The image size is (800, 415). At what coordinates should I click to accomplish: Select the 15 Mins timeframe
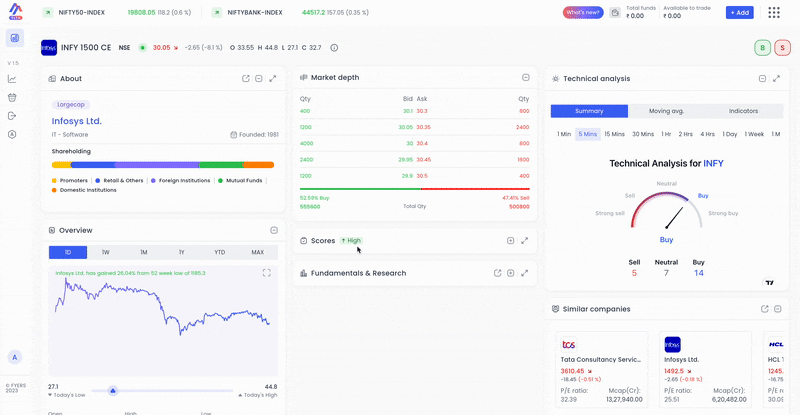(x=614, y=134)
